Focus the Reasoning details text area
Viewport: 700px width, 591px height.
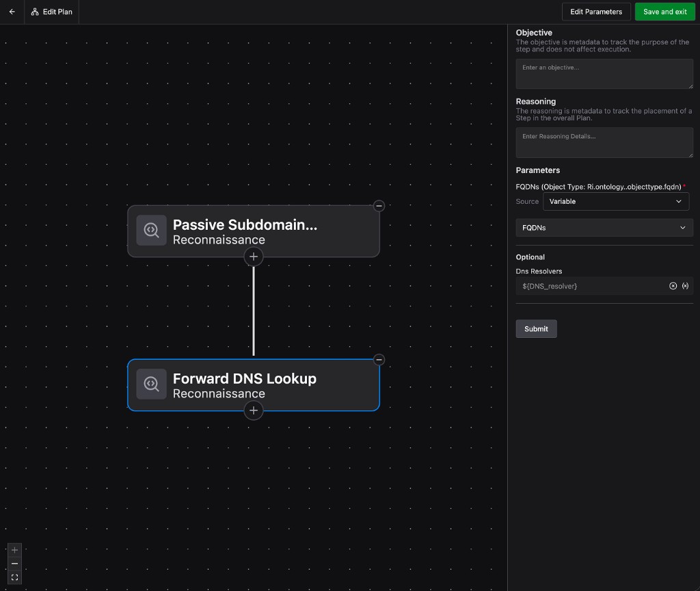coord(604,142)
